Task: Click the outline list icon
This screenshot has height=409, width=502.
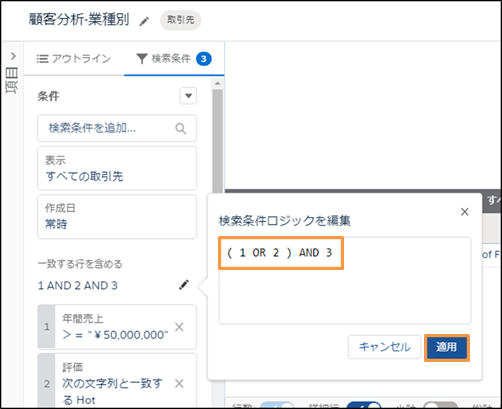Action: 42,59
